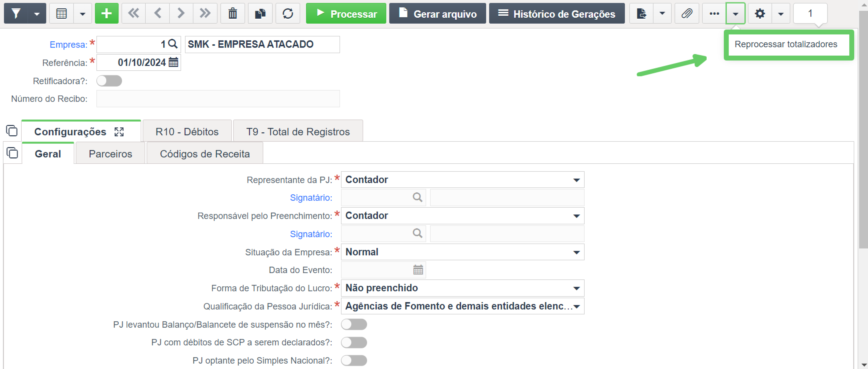
Task: Go to last record
Action: pos(205,14)
